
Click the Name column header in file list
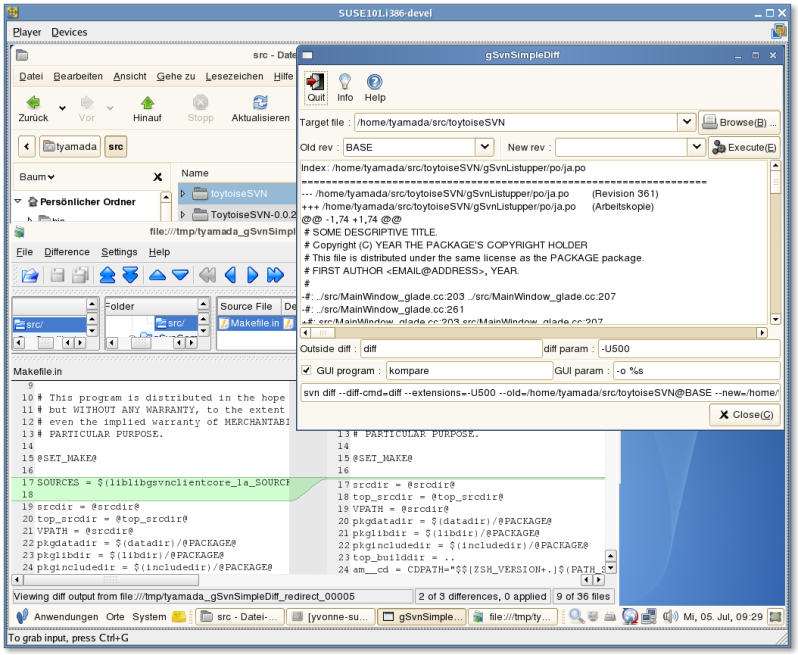[195, 173]
